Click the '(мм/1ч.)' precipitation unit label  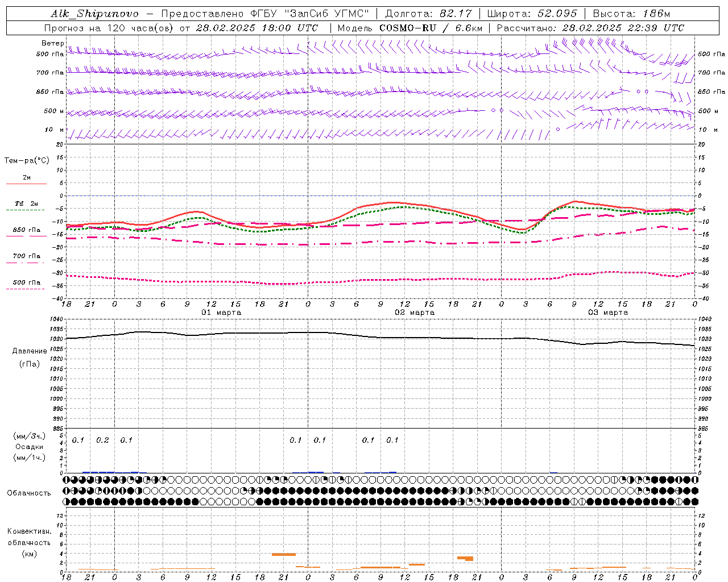[x=29, y=458]
